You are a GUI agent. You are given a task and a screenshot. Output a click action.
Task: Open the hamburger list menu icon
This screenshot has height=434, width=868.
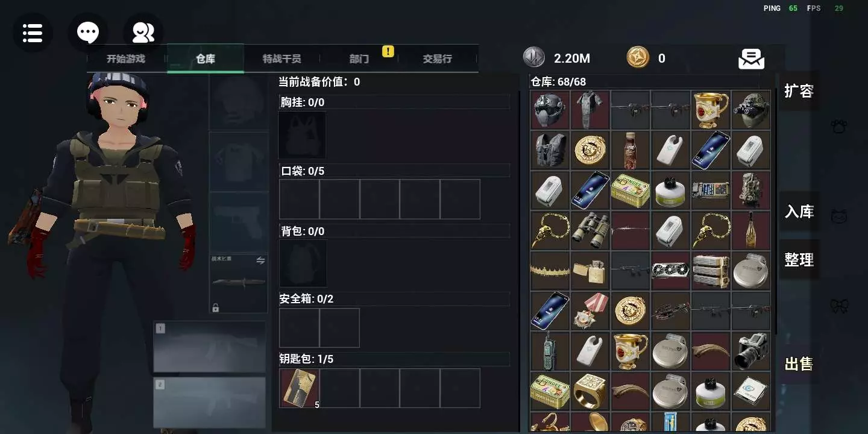pos(33,33)
